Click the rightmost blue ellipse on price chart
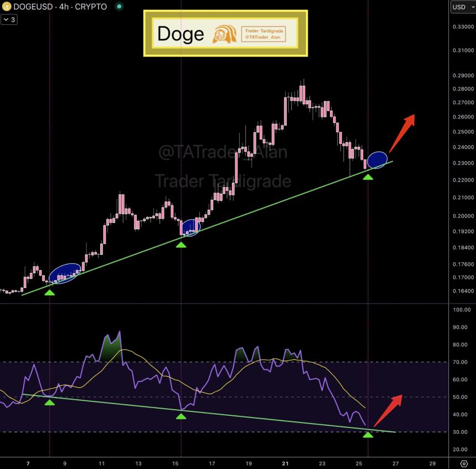Image resolution: width=476 pixels, height=469 pixels. tap(377, 159)
